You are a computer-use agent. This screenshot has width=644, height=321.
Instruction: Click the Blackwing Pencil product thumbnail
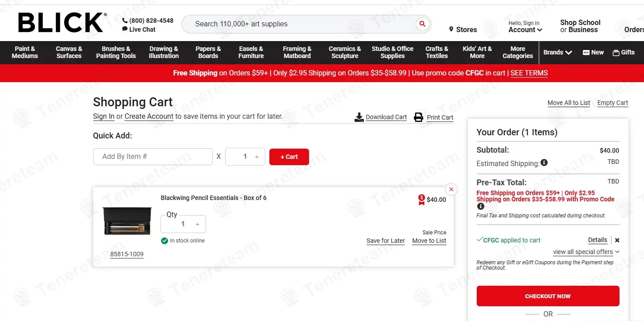pyautogui.click(x=127, y=221)
